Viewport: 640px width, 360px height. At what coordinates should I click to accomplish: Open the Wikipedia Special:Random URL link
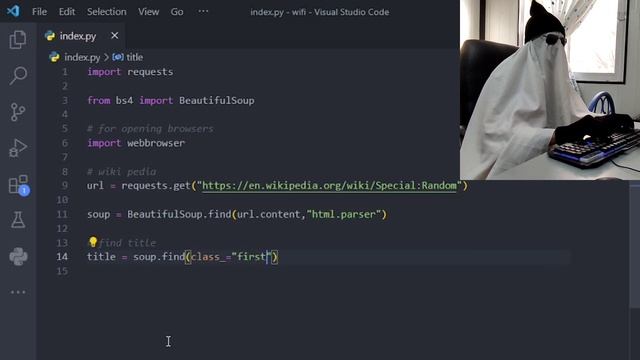click(x=329, y=186)
